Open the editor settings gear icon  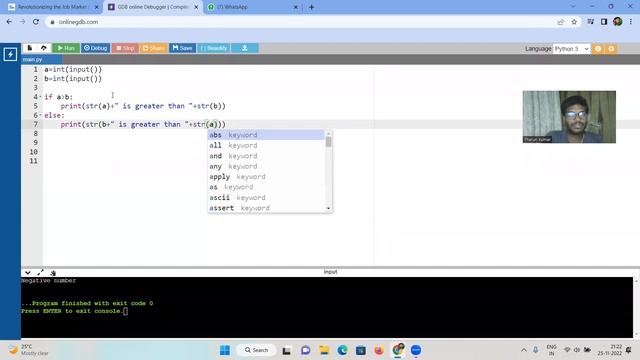[611, 49]
